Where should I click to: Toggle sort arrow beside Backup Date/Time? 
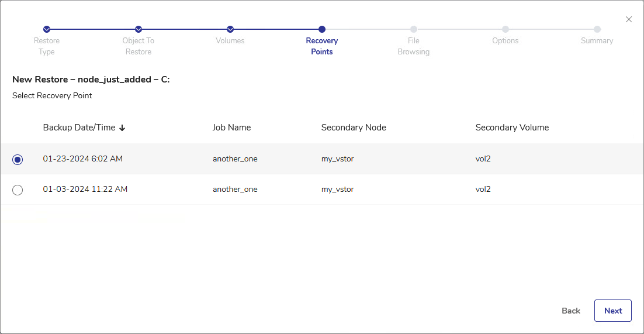pyautogui.click(x=122, y=128)
